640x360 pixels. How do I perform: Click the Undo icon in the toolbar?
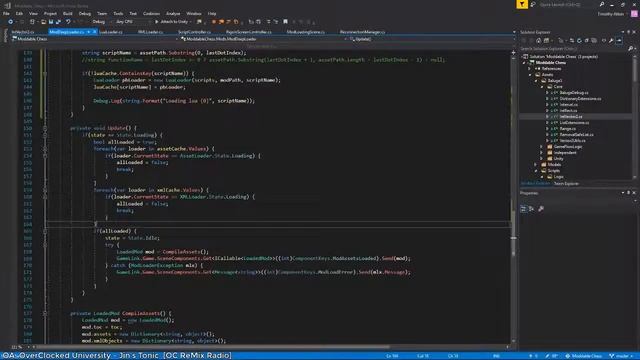(x=68, y=22)
